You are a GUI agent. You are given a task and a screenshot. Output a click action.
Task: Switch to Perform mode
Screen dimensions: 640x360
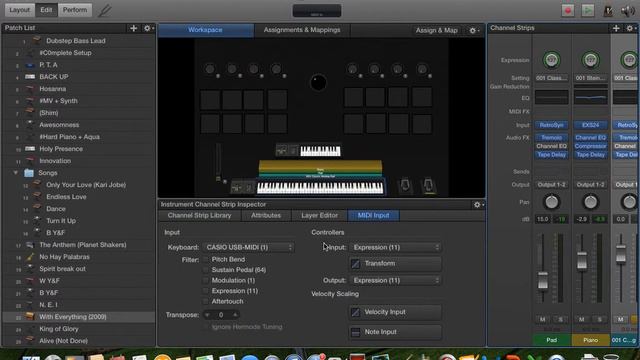[75, 10]
